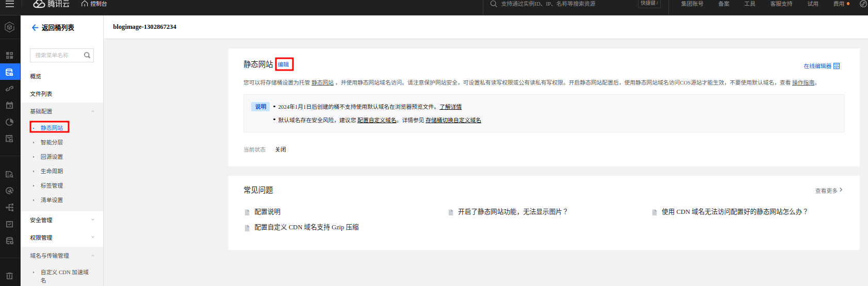
Task: Click the search magnifier in menu search box
Action: coord(87,55)
